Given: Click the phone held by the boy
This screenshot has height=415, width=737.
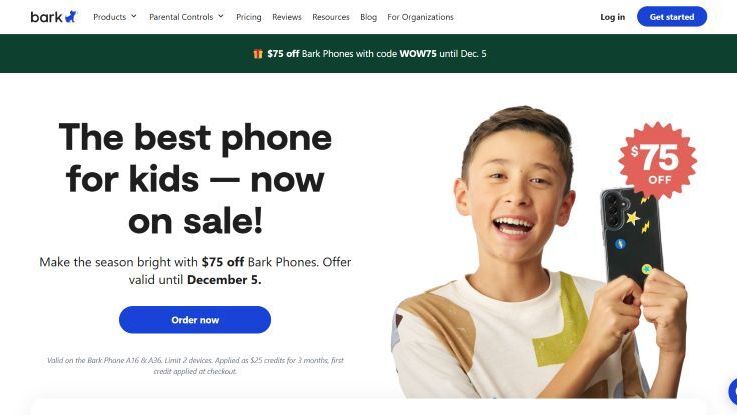Looking at the screenshot, I should (632, 237).
